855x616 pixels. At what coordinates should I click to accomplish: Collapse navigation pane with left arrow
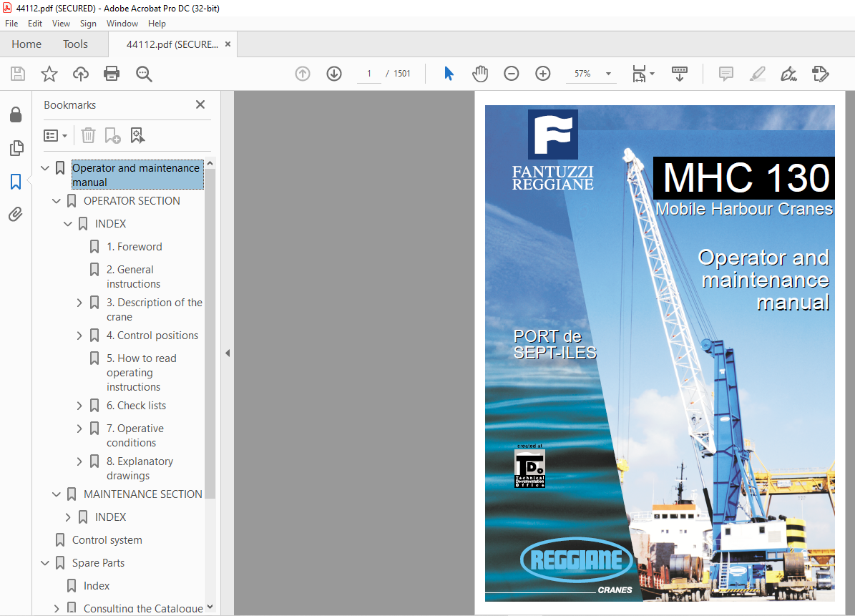tap(228, 353)
